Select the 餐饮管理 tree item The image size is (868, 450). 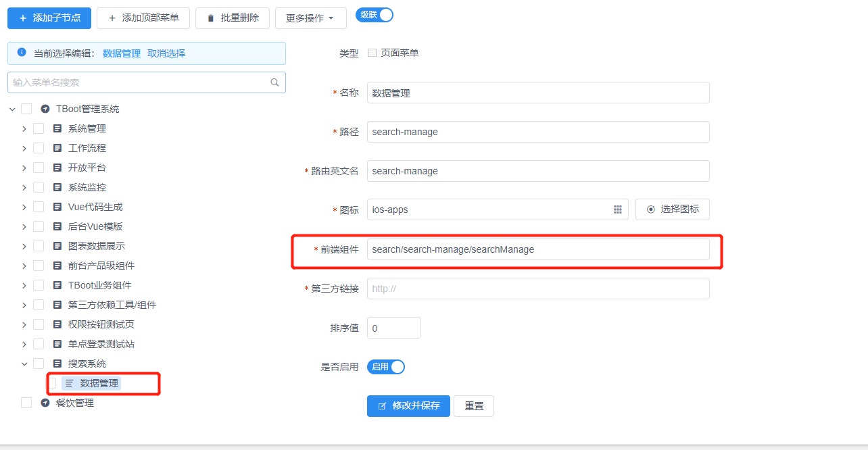click(x=75, y=403)
